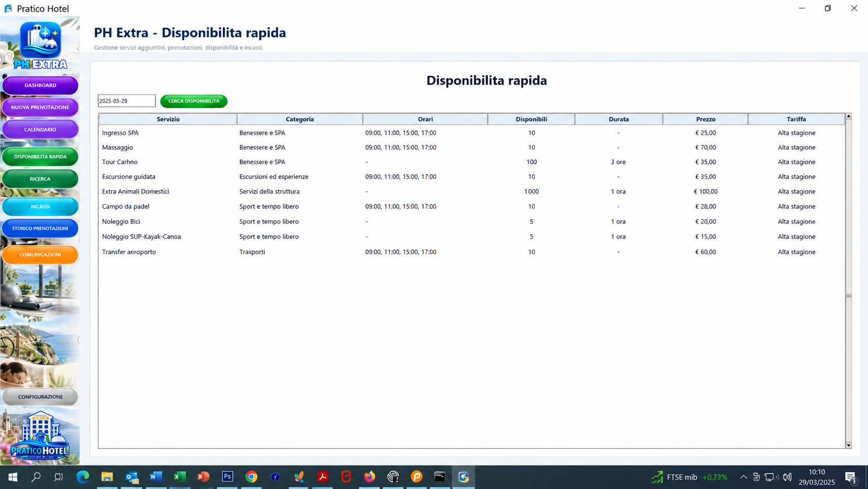Open the Incassi section
Screen dimensions: 868x489
pos(40,206)
